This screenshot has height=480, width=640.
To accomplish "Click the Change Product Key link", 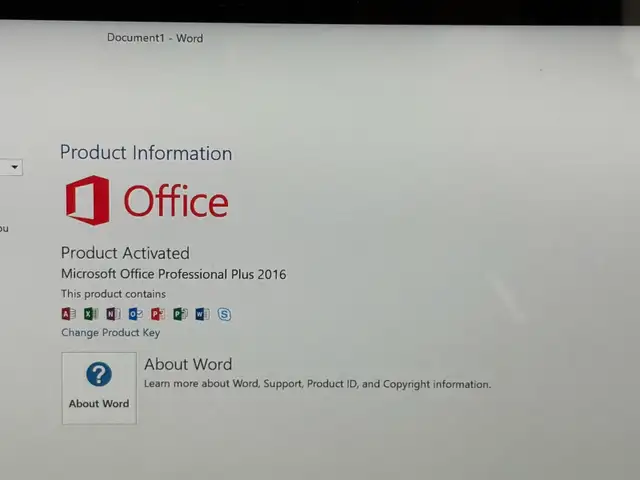I will (x=111, y=333).
